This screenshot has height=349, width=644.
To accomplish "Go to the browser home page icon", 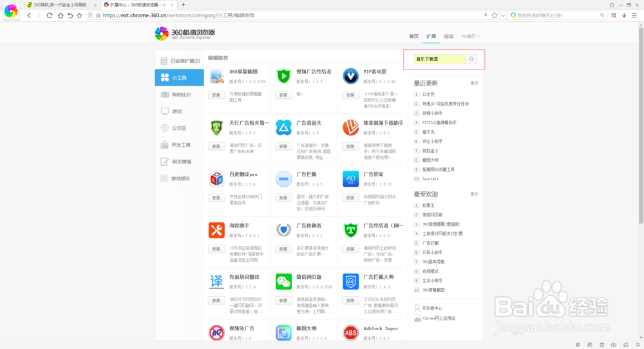I will tap(61, 15).
